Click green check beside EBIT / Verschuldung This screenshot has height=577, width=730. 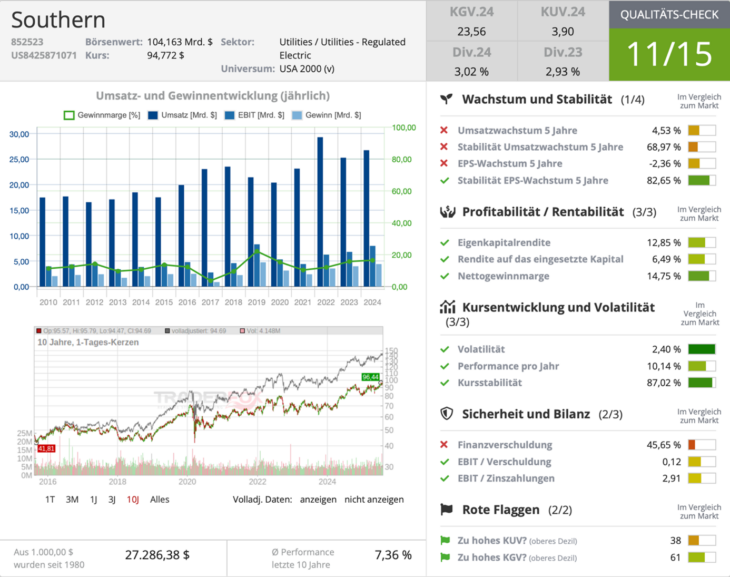click(x=445, y=462)
